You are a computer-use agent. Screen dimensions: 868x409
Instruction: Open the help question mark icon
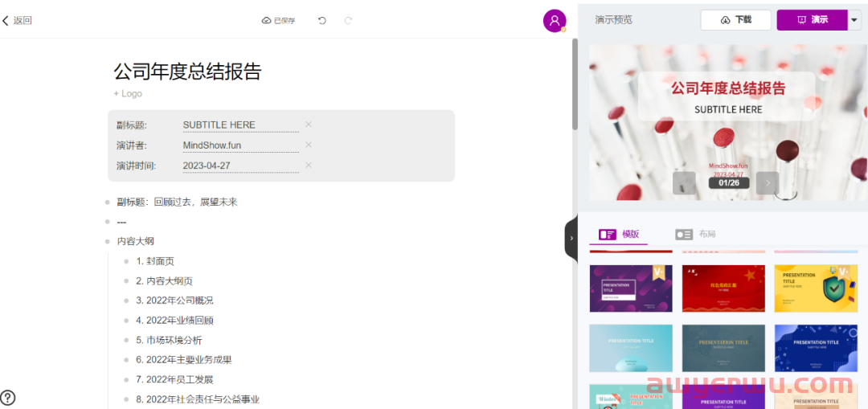point(8,398)
